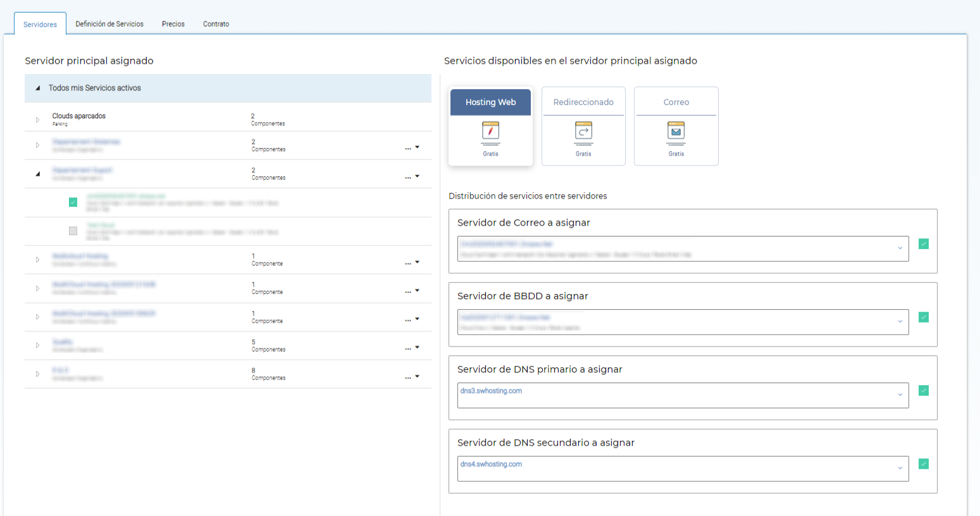Image resolution: width=980 pixels, height=516 pixels.
Task: Uncheck the green checked server checkbox in tree
Action: (73, 202)
